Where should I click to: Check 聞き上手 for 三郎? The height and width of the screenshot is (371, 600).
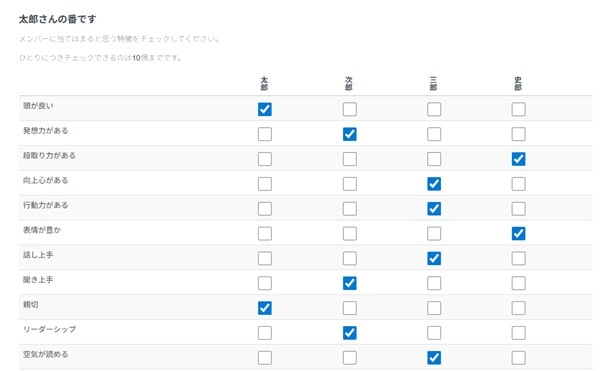tap(434, 283)
